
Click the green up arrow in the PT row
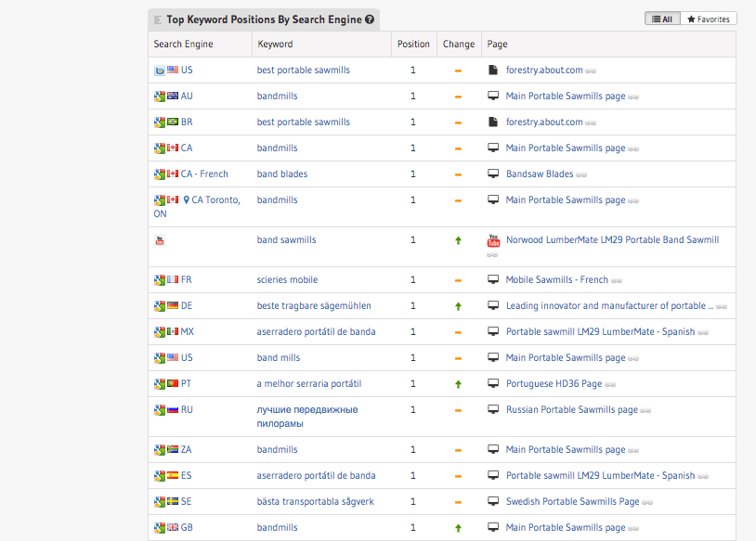pyautogui.click(x=458, y=384)
